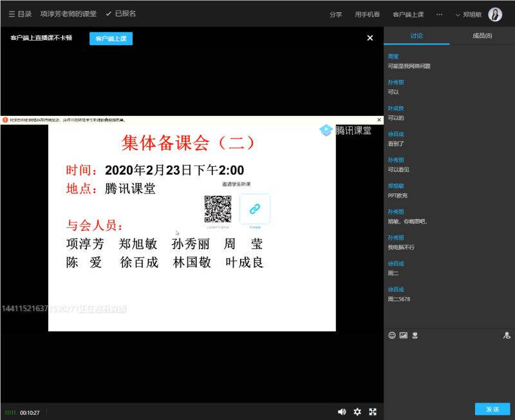Click the 发送 send button

coord(492,409)
